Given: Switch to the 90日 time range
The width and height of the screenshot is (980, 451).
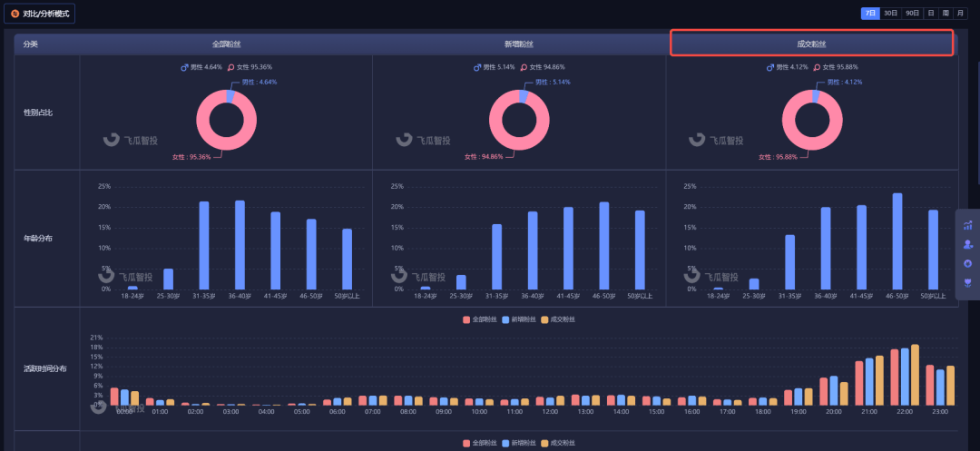Looking at the screenshot, I should (x=913, y=13).
